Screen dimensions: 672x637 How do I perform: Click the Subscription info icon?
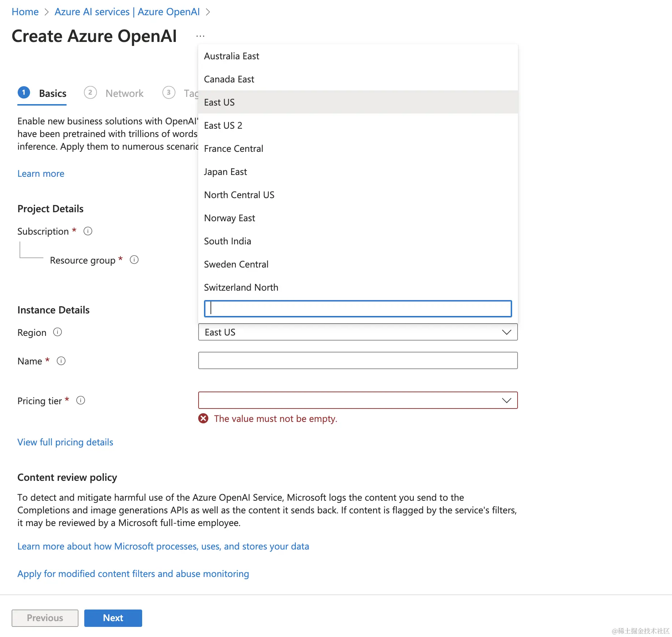tap(88, 231)
